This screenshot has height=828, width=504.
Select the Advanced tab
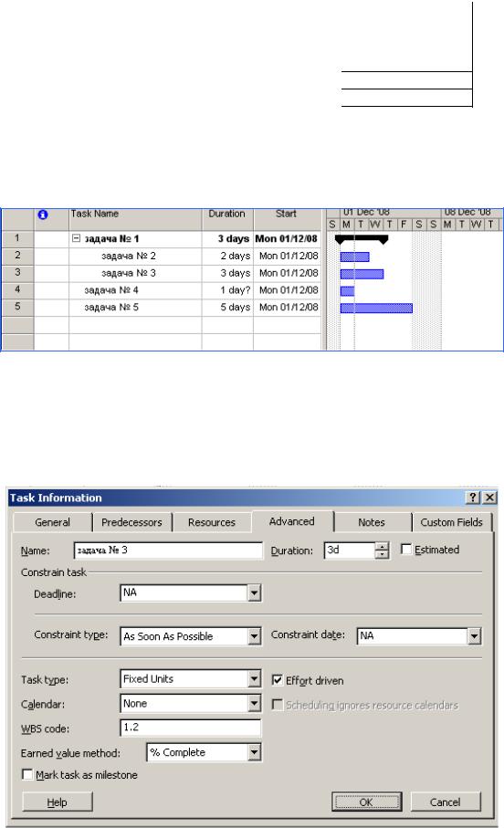(x=291, y=521)
